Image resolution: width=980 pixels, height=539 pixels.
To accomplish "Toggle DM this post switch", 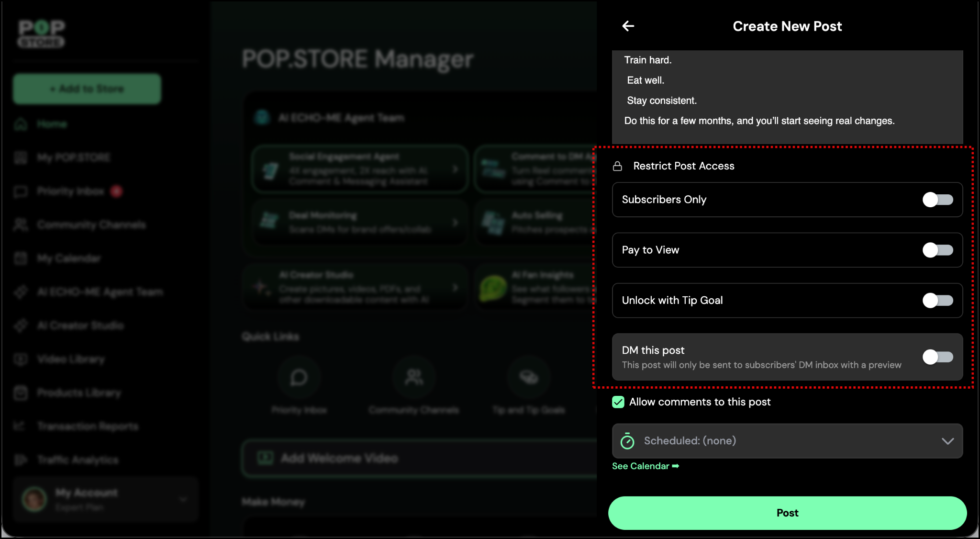I will (x=937, y=357).
